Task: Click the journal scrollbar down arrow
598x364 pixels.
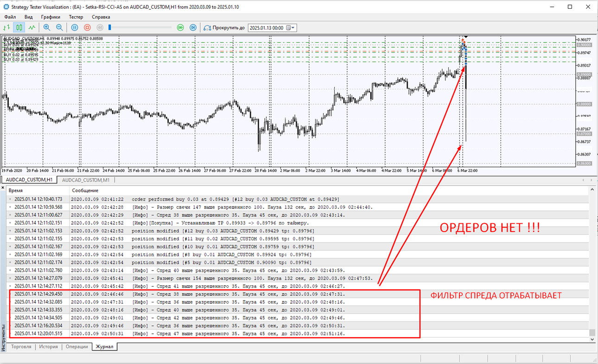Action: [592, 339]
